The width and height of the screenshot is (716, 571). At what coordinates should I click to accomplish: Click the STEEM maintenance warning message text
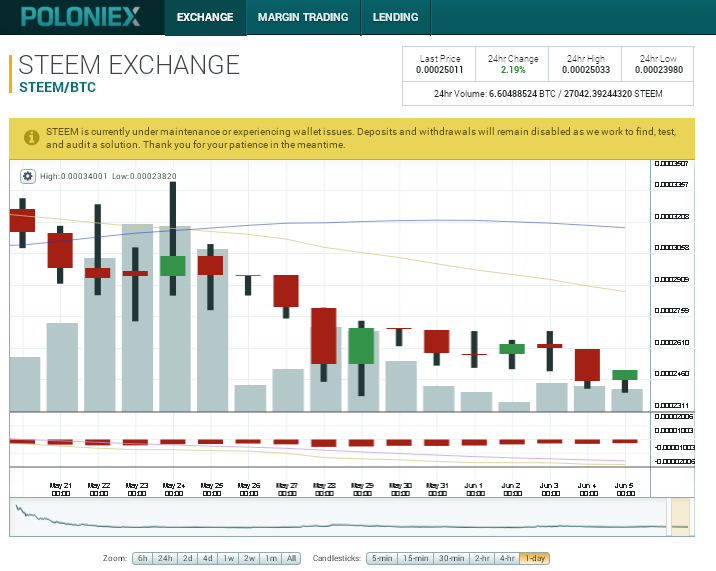pos(361,138)
